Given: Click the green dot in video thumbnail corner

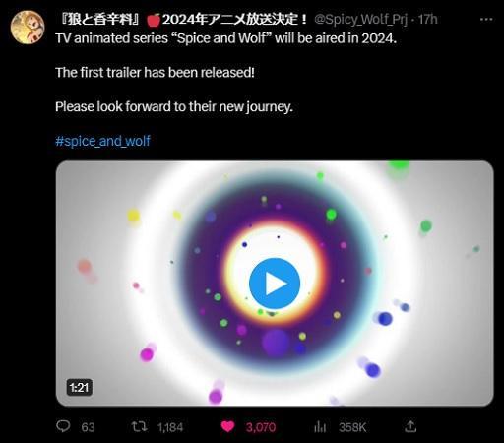Looking at the screenshot, I should coord(398,166).
